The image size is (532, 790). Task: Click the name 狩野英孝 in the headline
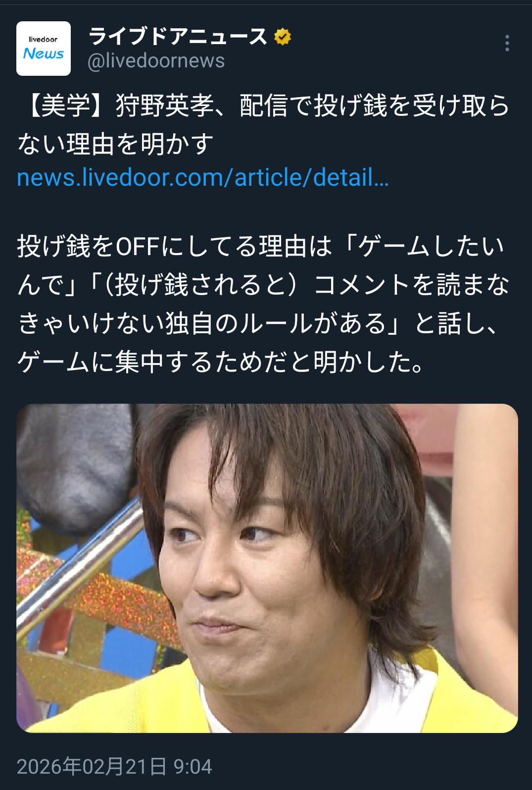(x=165, y=105)
